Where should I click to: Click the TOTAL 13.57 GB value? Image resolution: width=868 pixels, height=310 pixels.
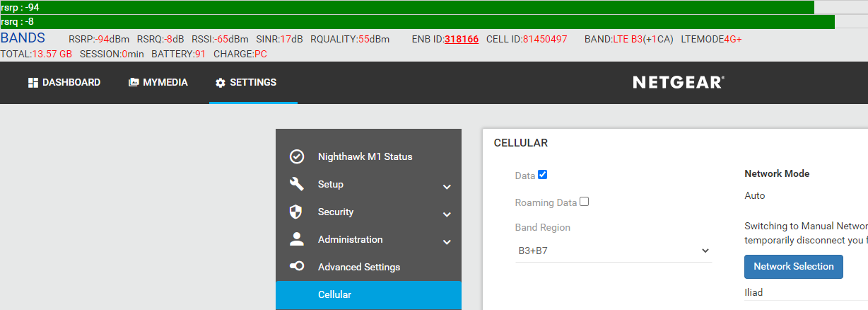52,54
